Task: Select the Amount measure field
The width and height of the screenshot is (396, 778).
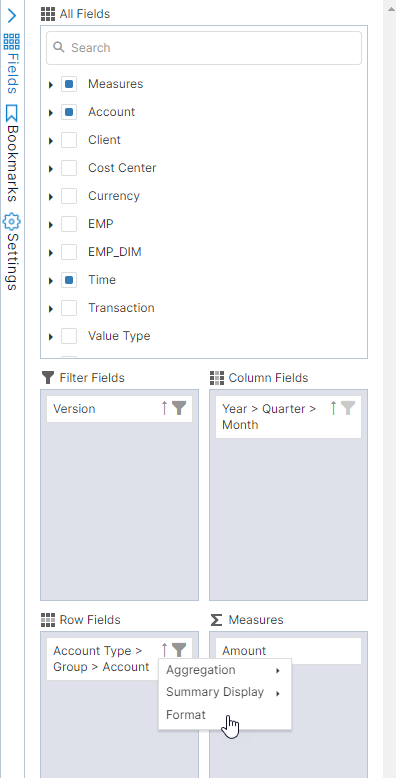Action: pyautogui.click(x=288, y=650)
